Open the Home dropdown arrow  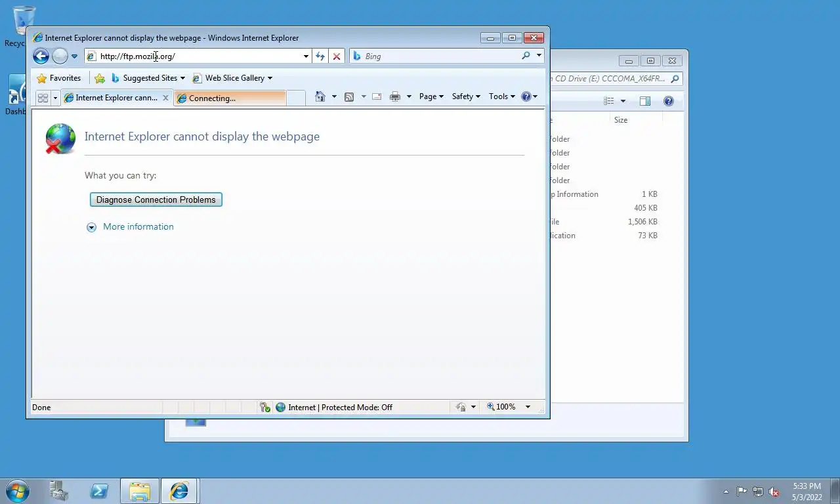tap(333, 96)
